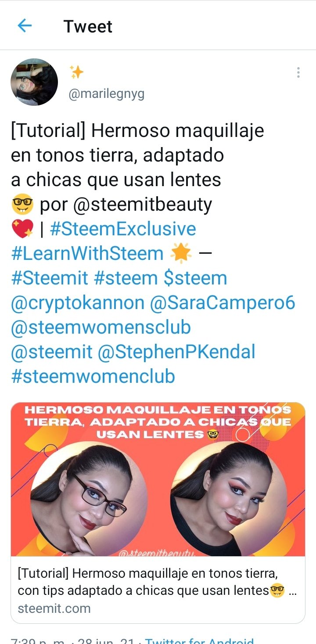Open the @StephenPKendal mention
This screenshot has height=644, width=316.
point(176,352)
